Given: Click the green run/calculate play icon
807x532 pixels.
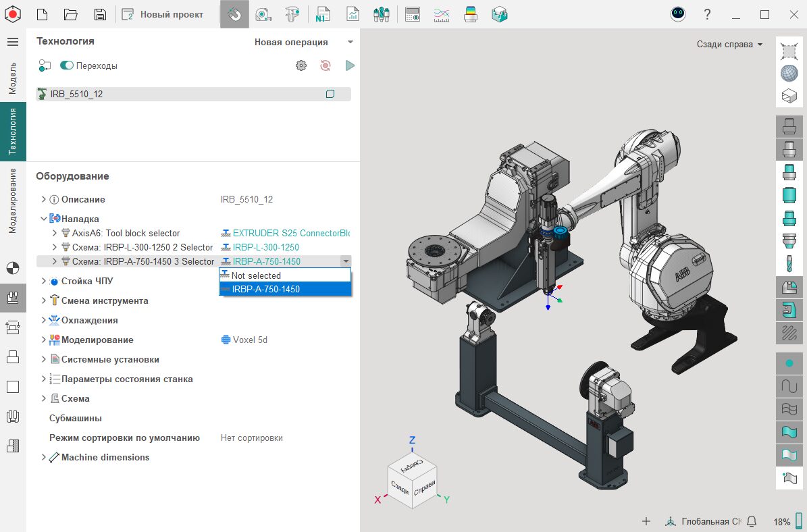Looking at the screenshot, I should [350, 65].
